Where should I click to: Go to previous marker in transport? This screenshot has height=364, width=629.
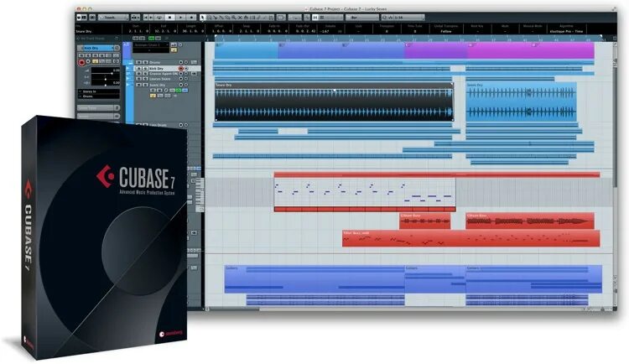coord(146,18)
